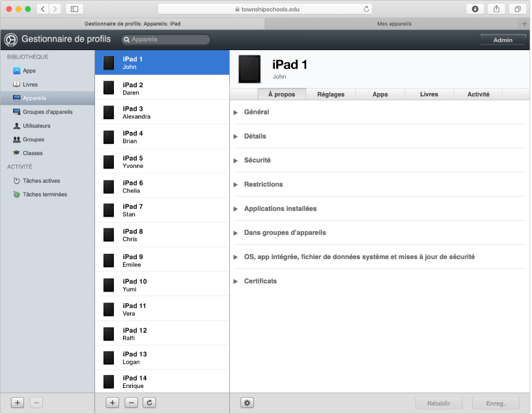
Task: Select Appareils in the sidebar
Action: pyautogui.click(x=48, y=98)
